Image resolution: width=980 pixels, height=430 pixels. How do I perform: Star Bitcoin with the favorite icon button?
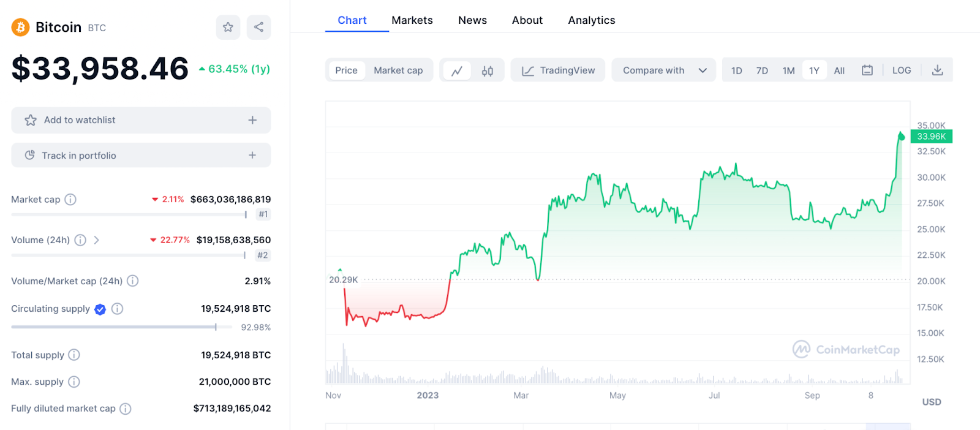[x=228, y=27]
